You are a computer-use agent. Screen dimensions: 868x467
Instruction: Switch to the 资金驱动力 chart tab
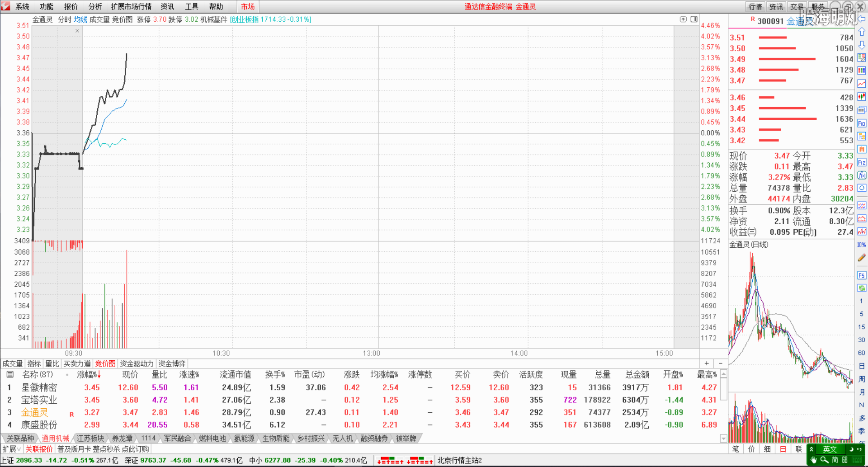point(137,363)
